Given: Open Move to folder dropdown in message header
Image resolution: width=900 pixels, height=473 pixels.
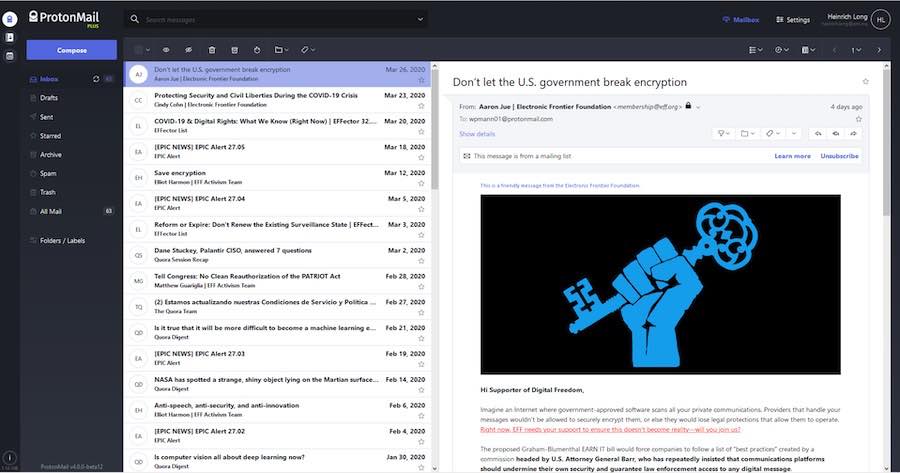Looking at the screenshot, I should click(x=747, y=133).
